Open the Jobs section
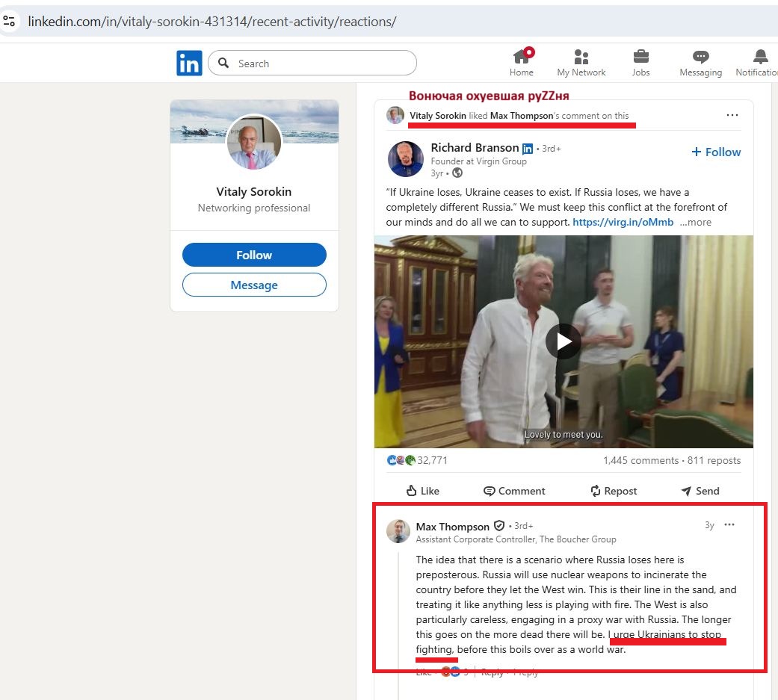Viewport: 778px width, 700px height. tap(640, 61)
